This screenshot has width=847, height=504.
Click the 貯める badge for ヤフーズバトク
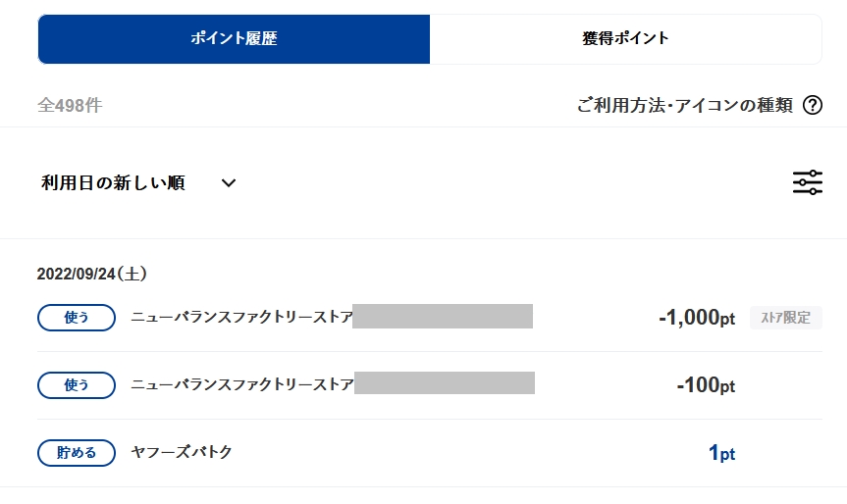tap(77, 453)
